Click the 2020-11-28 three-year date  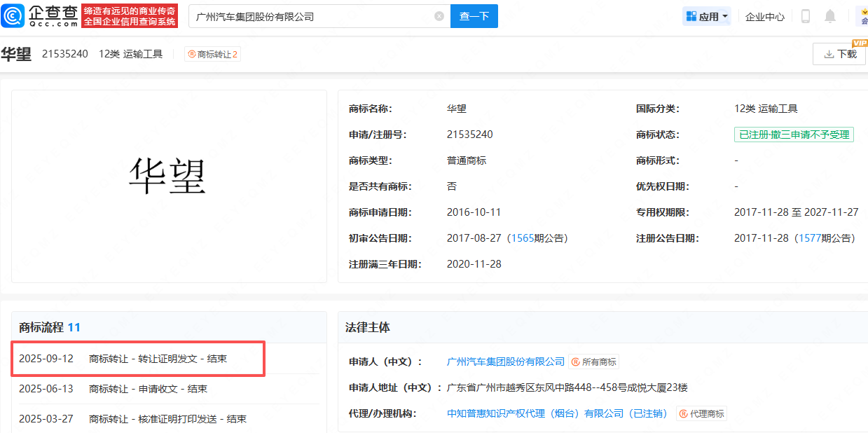click(x=474, y=264)
